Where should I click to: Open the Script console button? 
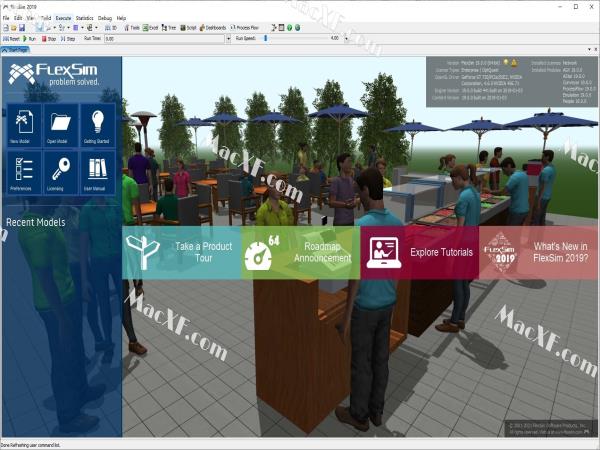tap(188, 28)
